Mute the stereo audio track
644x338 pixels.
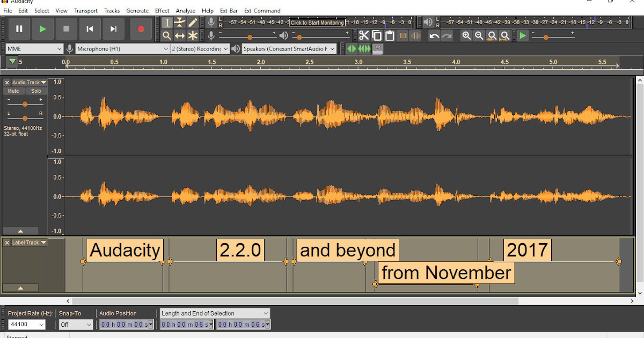pyautogui.click(x=12, y=91)
